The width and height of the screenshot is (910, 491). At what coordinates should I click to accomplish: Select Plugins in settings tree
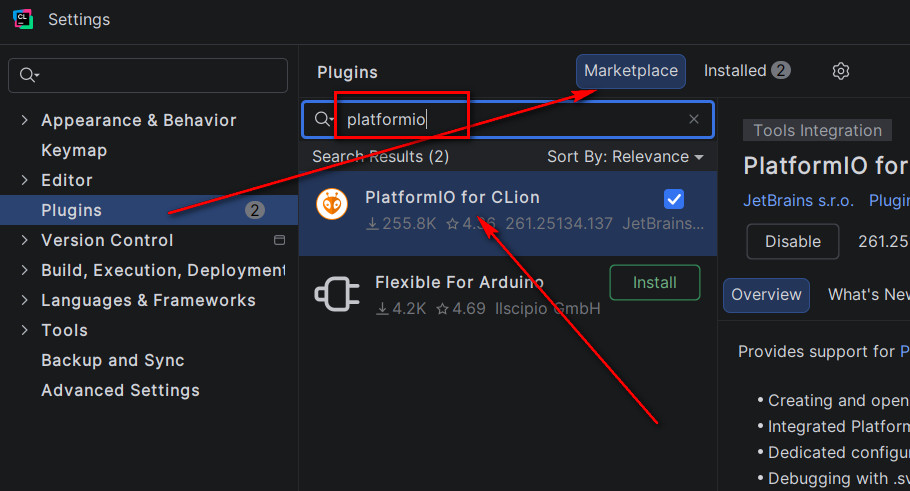[149, 210]
